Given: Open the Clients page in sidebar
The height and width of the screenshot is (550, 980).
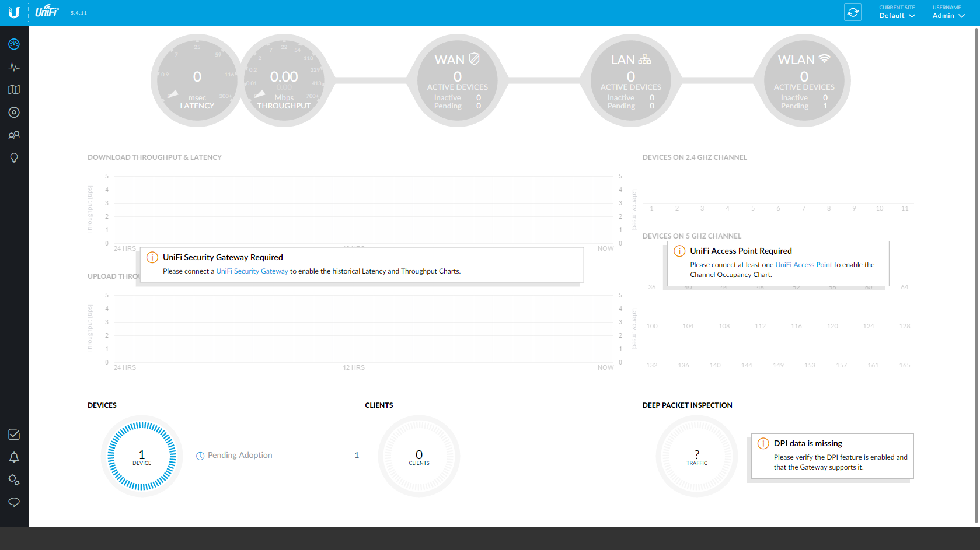Looking at the screenshot, I should 14,135.
